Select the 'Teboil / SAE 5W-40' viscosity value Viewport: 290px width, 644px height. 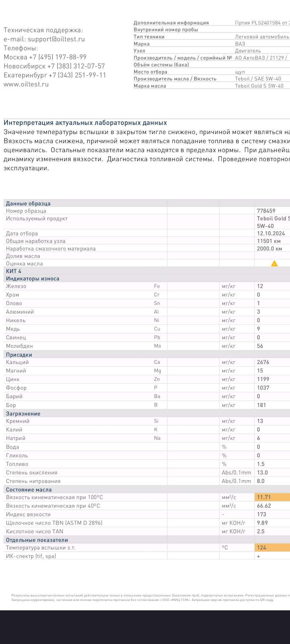pos(258,79)
